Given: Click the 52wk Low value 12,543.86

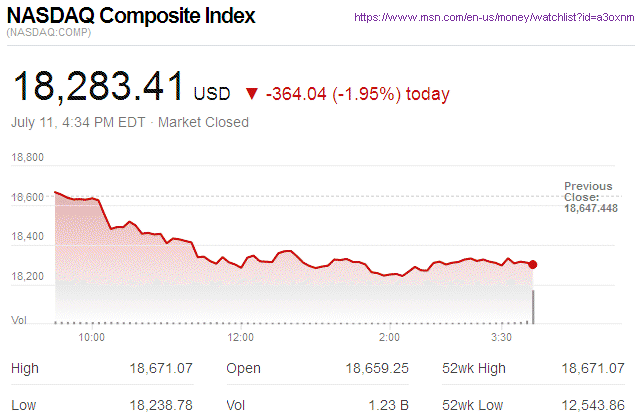Looking at the screenshot, I should [x=592, y=406].
